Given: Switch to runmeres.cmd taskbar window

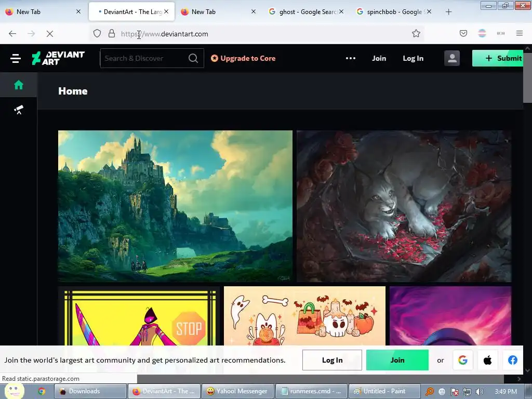Looking at the screenshot, I should click(312, 391).
